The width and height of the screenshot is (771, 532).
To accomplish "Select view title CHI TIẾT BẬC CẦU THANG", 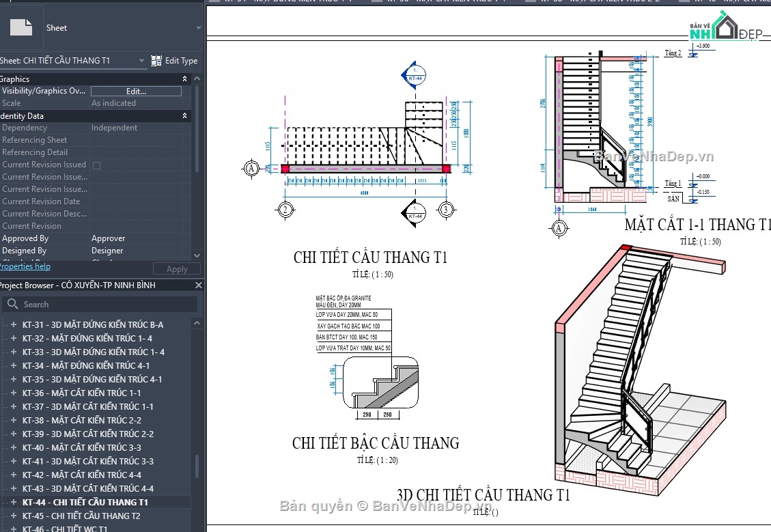I will pos(376,443).
